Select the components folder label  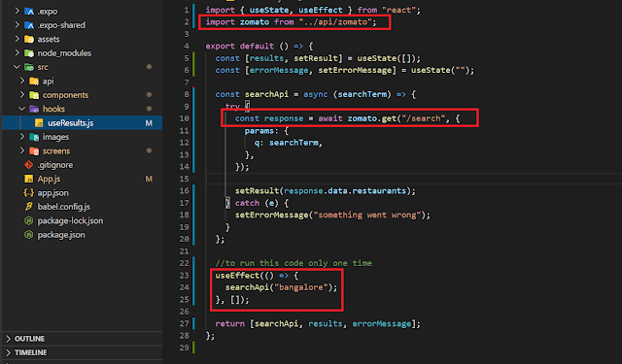coord(65,95)
